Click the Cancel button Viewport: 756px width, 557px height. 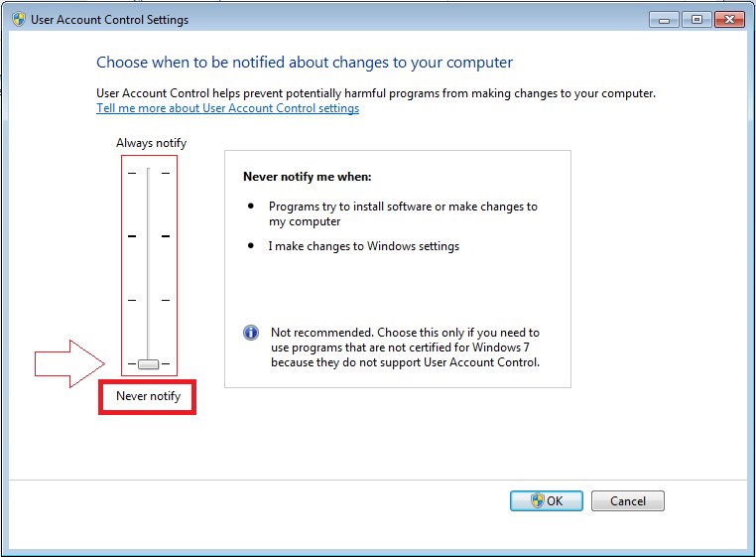tap(628, 501)
